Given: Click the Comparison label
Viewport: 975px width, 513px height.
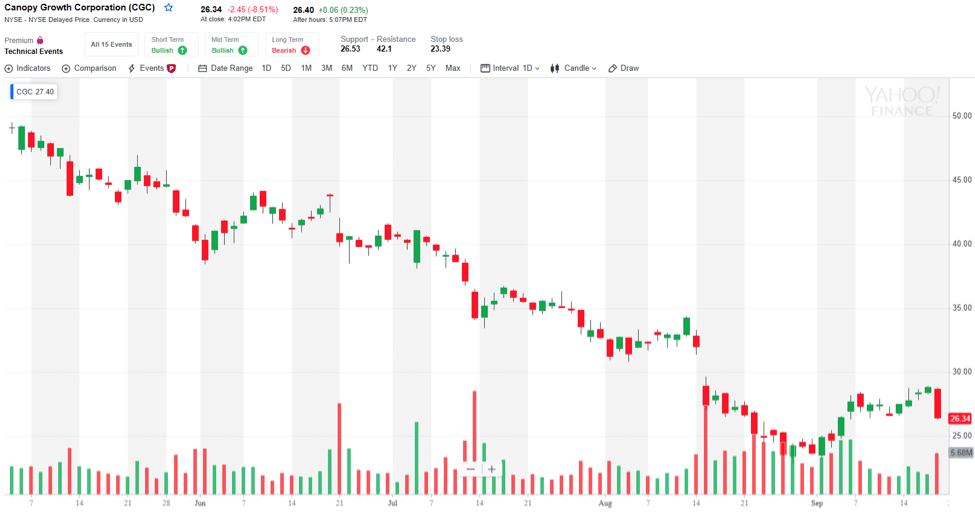Looking at the screenshot, I should point(95,68).
